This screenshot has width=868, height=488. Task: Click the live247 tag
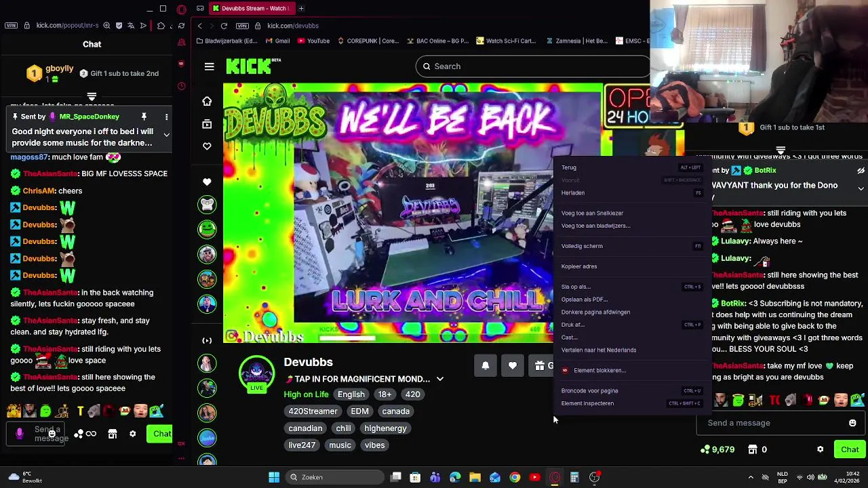[302, 445]
